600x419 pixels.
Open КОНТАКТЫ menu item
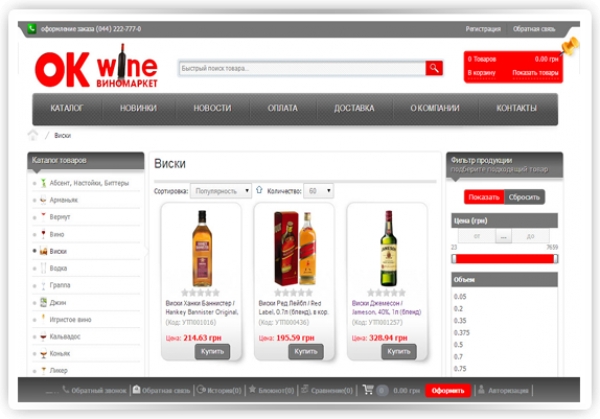[x=516, y=108]
